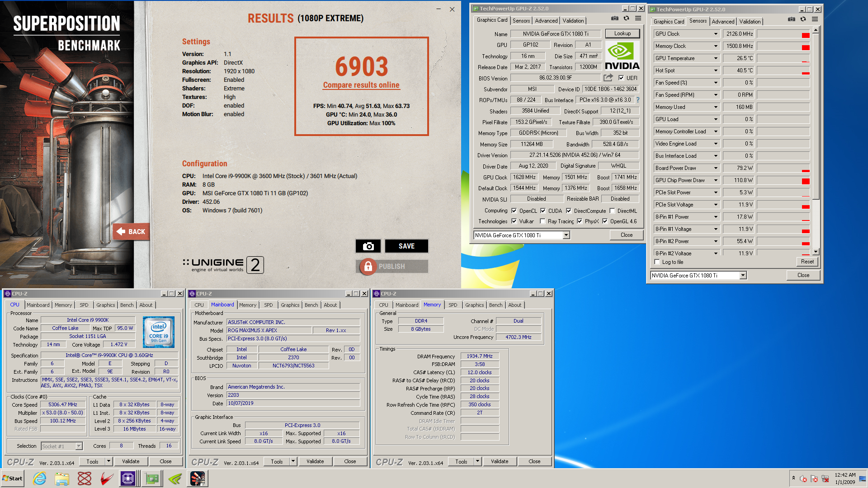Toggle the UEFI checkbox in GPU-Z
The height and width of the screenshot is (488, 868).
[621, 78]
